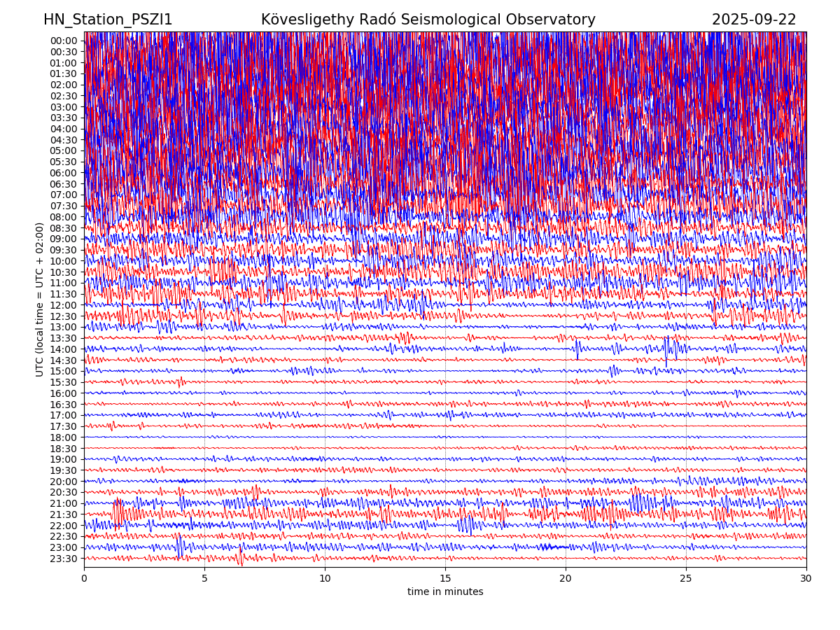The height and width of the screenshot is (630, 840).
Task: Select the 2025-09-22 date label
Action: 754,20
